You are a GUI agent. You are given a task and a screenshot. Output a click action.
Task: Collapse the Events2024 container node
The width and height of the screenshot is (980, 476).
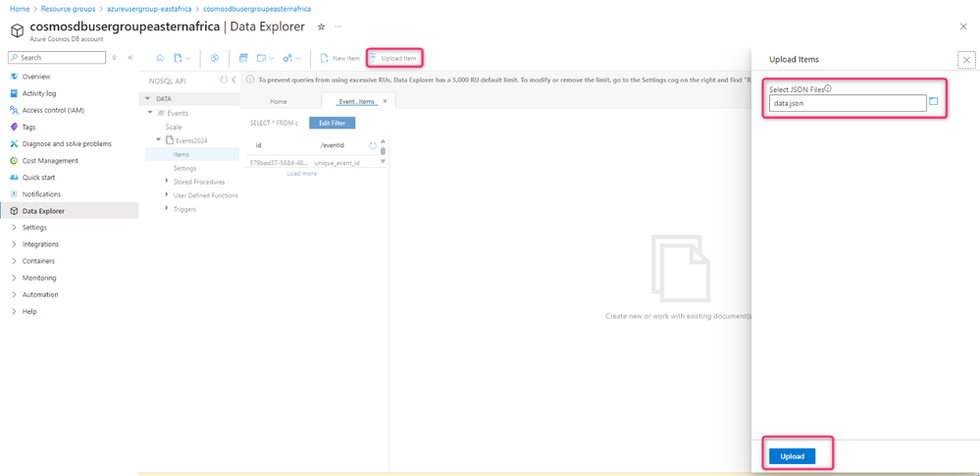point(159,139)
